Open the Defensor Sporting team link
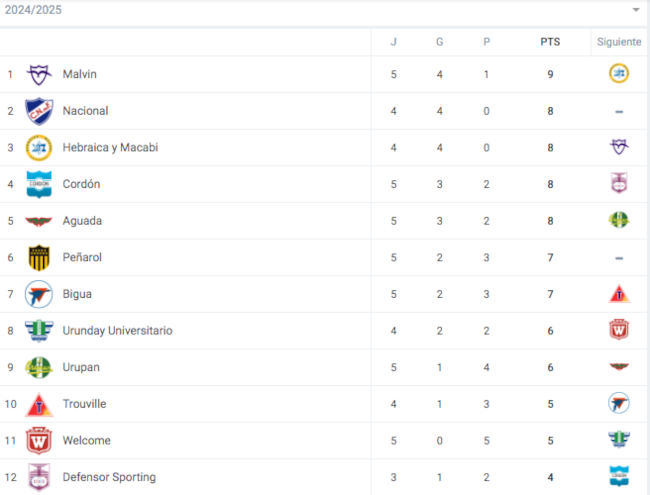 tap(109, 477)
